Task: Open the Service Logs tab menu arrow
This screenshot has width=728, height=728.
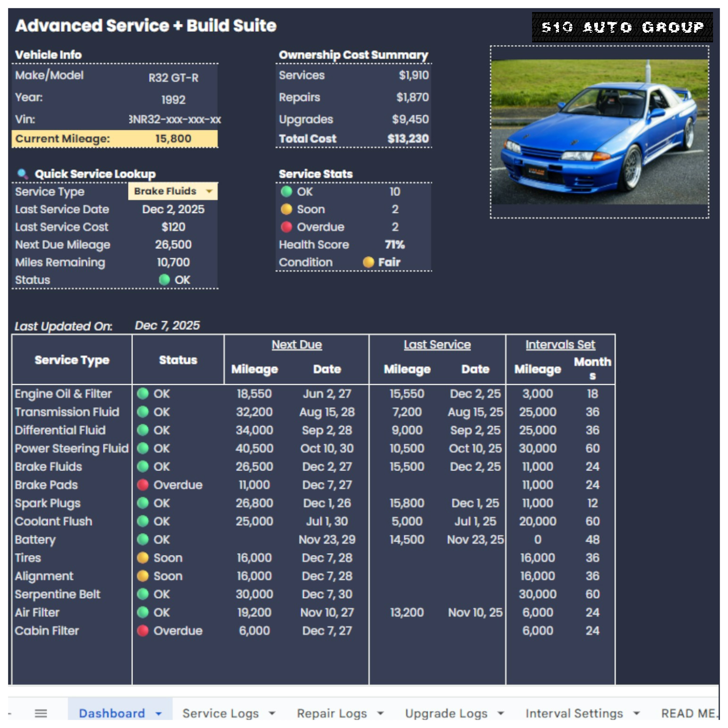Action: pyautogui.click(x=272, y=713)
